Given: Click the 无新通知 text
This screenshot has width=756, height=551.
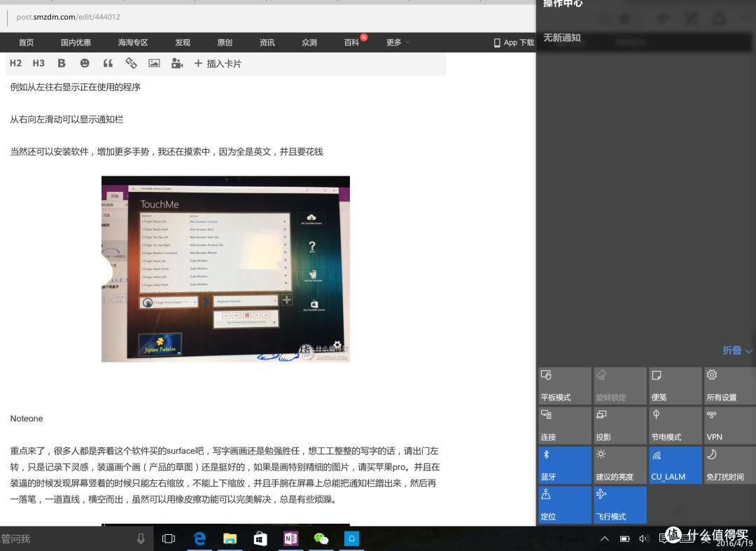Looking at the screenshot, I should [561, 38].
